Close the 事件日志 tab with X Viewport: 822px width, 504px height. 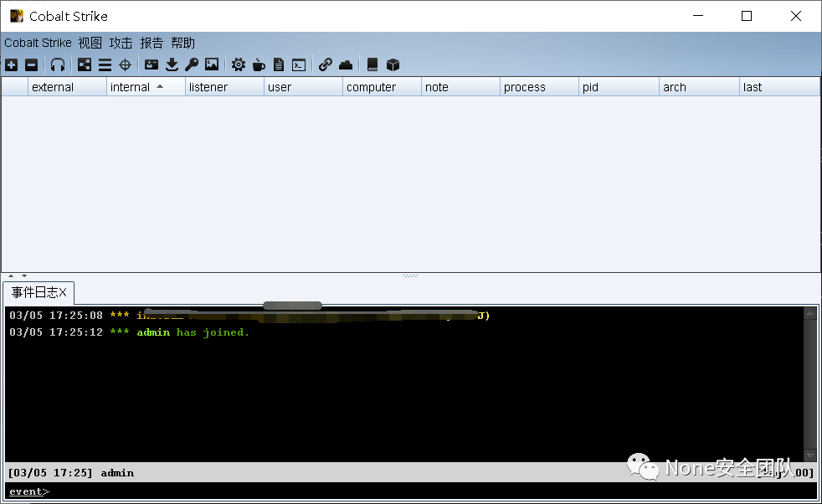(x=63, y=293)
